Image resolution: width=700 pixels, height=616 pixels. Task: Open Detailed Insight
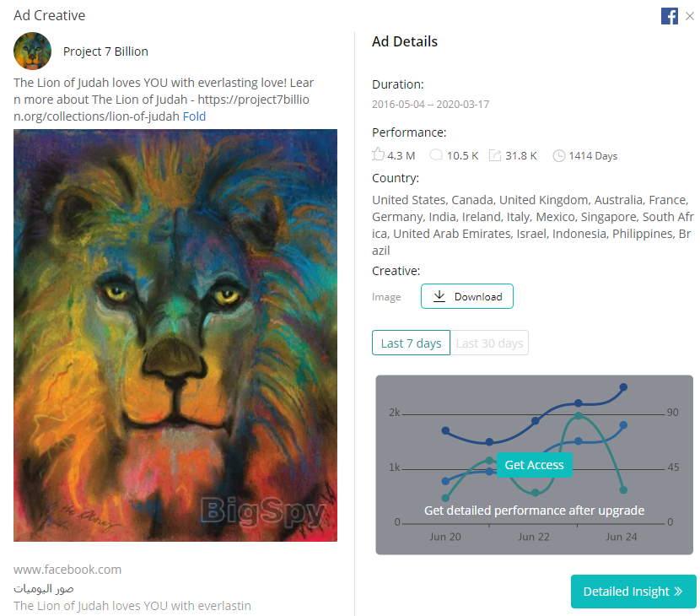coord(633,592)
